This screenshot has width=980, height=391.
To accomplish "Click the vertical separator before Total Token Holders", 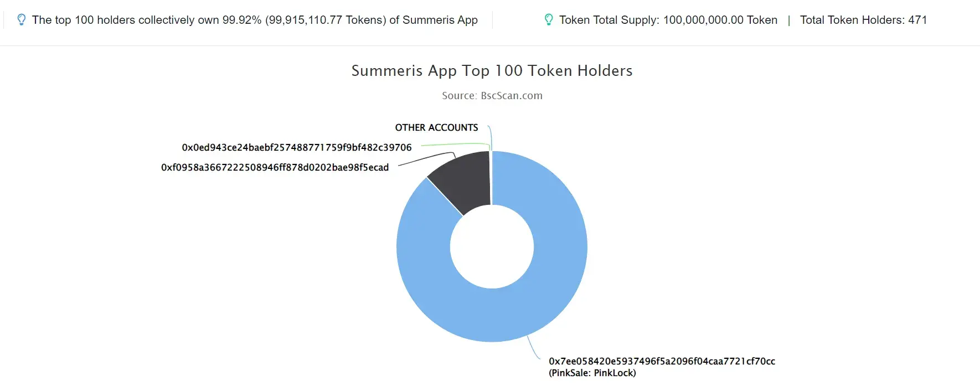I will pos(788,20).
